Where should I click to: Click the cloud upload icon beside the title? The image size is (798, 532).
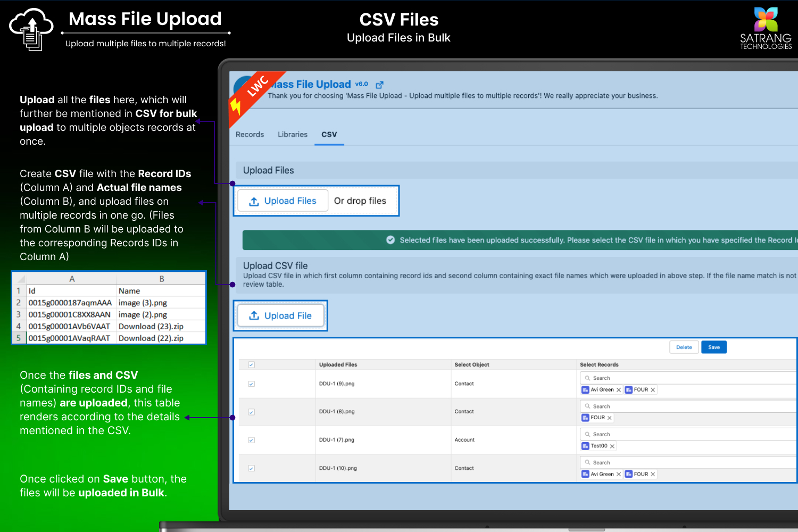(x=31, y=29)
